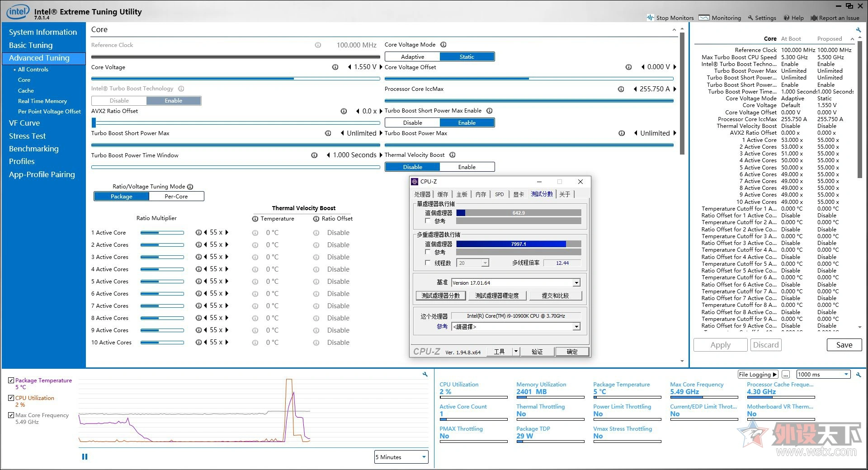
Task: Set Core Voltage Mode to Adaptive
Action: tap(412, 57)
